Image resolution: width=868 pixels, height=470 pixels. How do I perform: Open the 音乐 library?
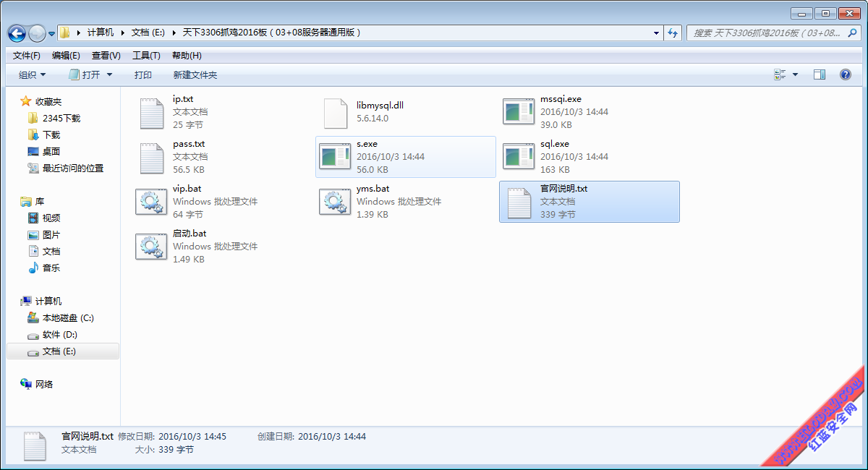coord(51,268)
